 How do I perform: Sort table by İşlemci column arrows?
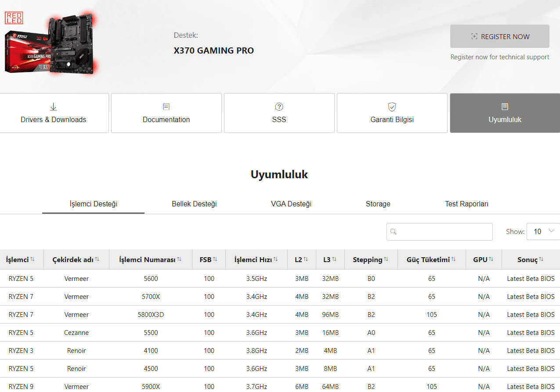click(x=33, y=259)
